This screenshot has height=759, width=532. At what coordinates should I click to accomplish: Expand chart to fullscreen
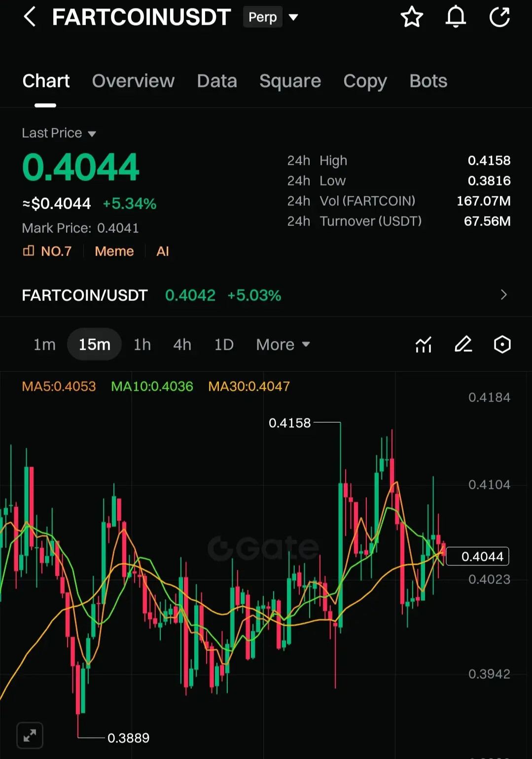pyautogui.click(x=30, y=735)
